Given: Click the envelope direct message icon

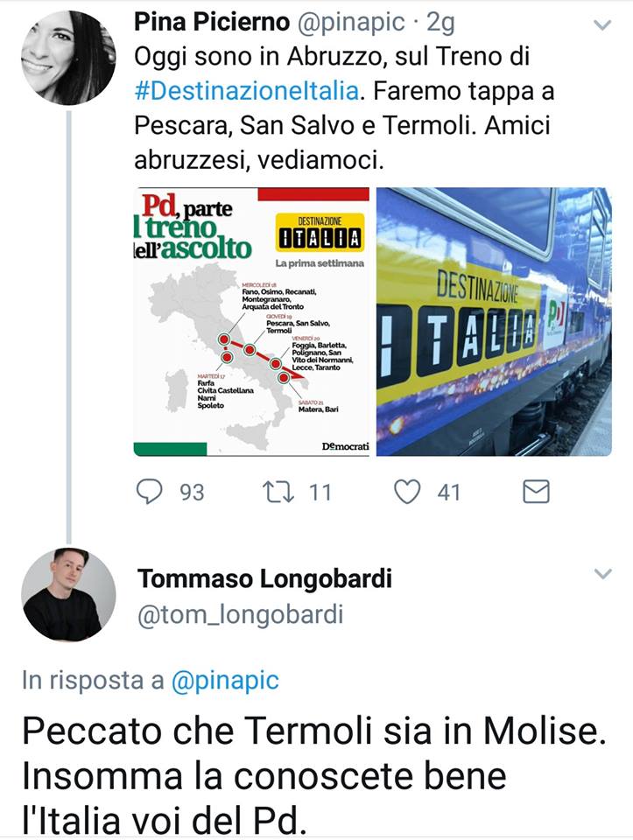Looking at the screenshot, I should pyautogui.click(x=535, y=492).
